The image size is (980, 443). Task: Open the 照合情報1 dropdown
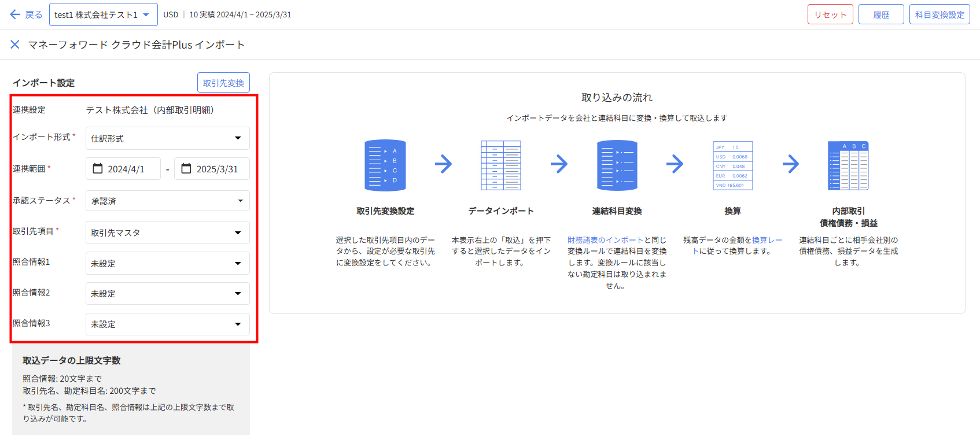(x=168, y=263)
